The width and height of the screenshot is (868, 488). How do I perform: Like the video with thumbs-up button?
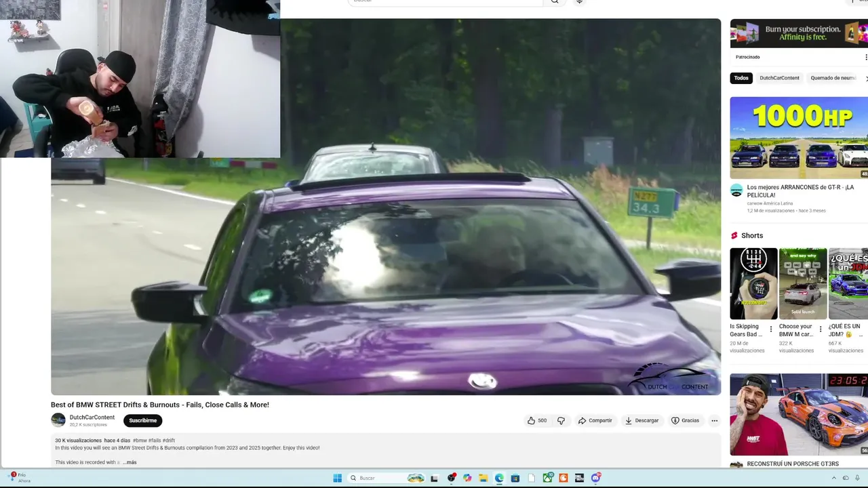pos(537,420)
